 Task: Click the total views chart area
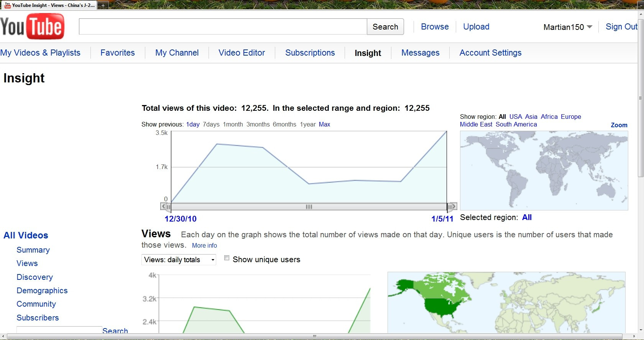point(309,167)
